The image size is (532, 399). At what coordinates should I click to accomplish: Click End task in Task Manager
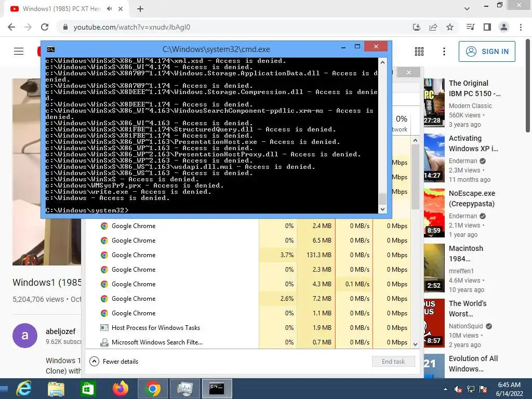point(393,362)
